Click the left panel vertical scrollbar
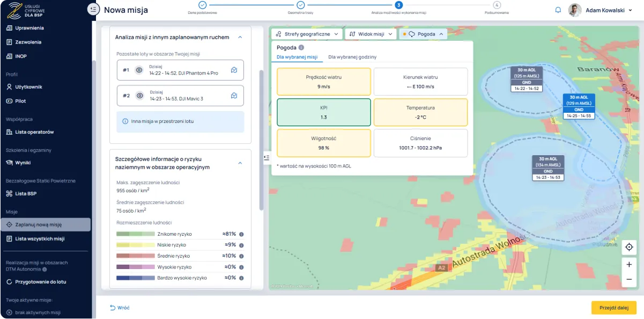The image size is (644, 319). coord(261,140)
